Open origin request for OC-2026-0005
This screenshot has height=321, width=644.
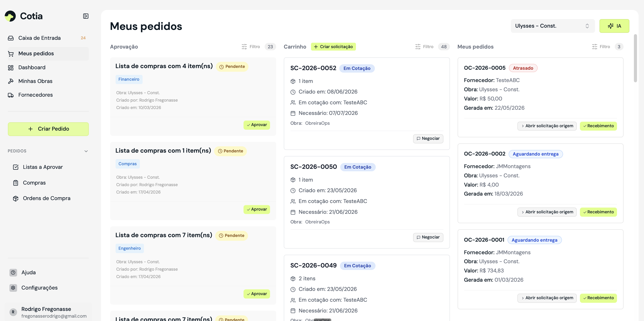547,126
